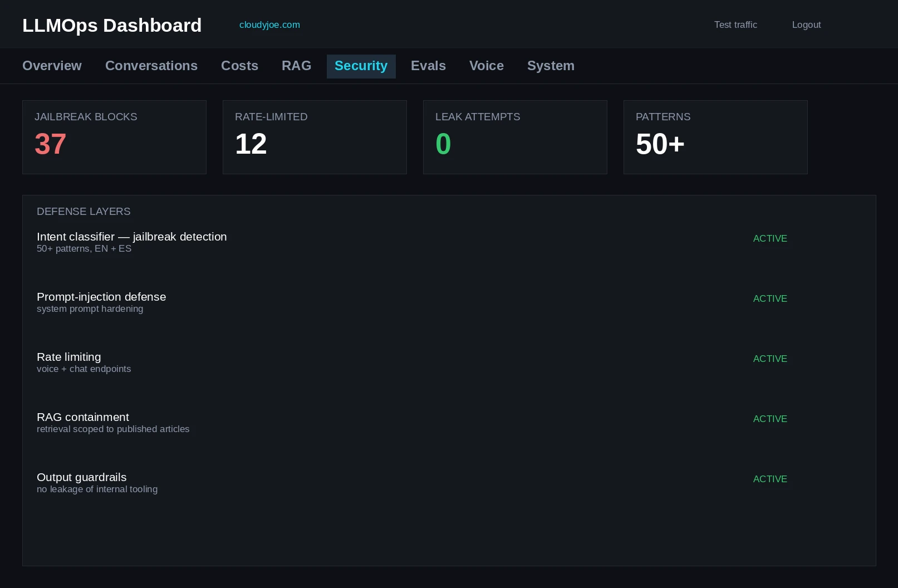Click the Test traffic button
This screenshot has width=898, height=588.
(x=735, y=24)
